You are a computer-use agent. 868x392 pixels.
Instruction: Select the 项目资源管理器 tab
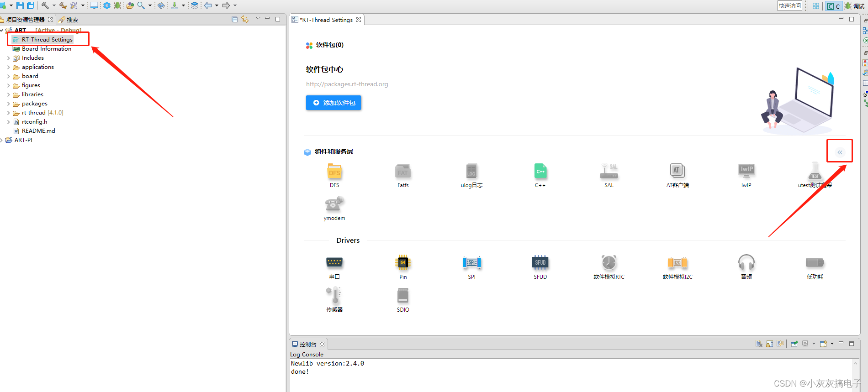pyautogui.click(x=25, y=20)
